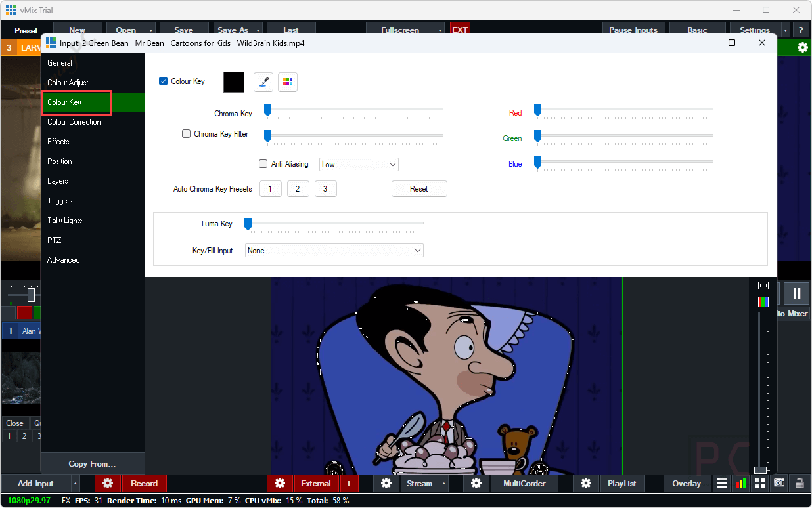Select the Colour Key tab
Image resolution: width=812 pixels, height=508 pixels.
[x=93, y=102]
